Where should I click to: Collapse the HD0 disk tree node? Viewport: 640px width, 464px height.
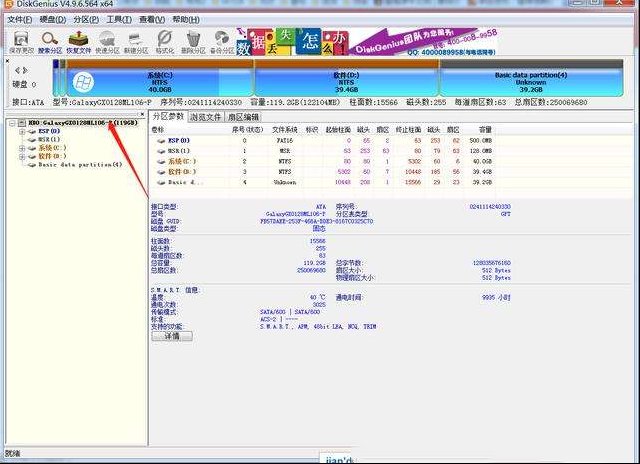tap(12, 123)
